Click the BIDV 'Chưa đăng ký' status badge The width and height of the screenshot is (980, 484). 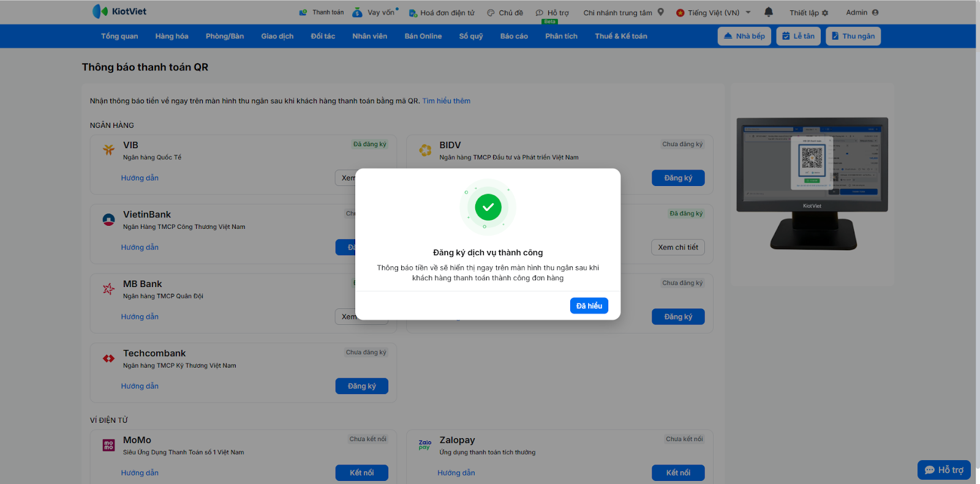pyautogui.click(x=682, y=144)
